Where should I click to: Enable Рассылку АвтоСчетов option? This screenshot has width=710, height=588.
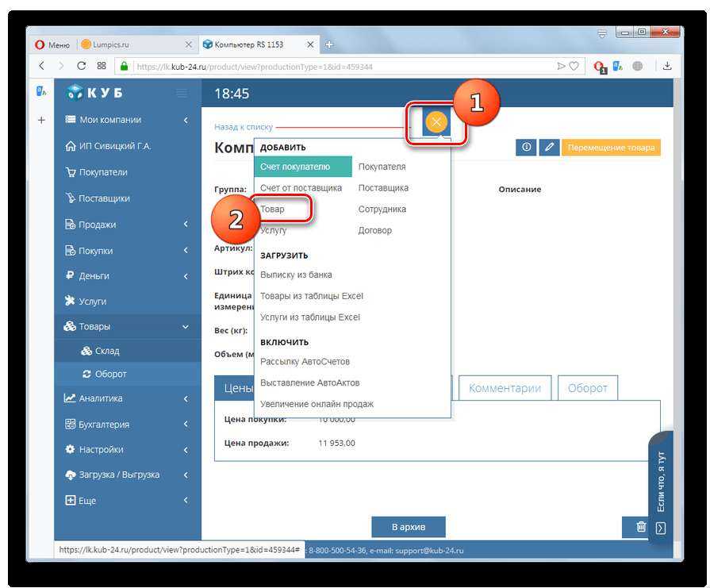click(305, 362)
